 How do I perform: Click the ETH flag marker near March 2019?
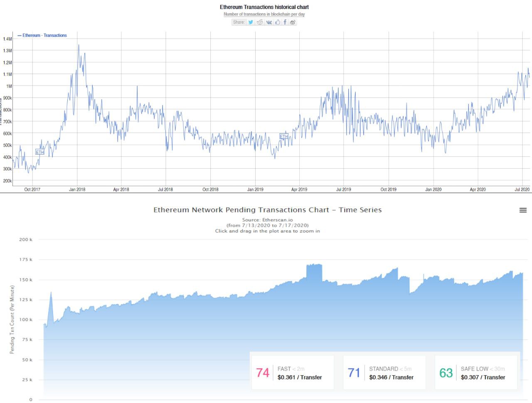284,136
